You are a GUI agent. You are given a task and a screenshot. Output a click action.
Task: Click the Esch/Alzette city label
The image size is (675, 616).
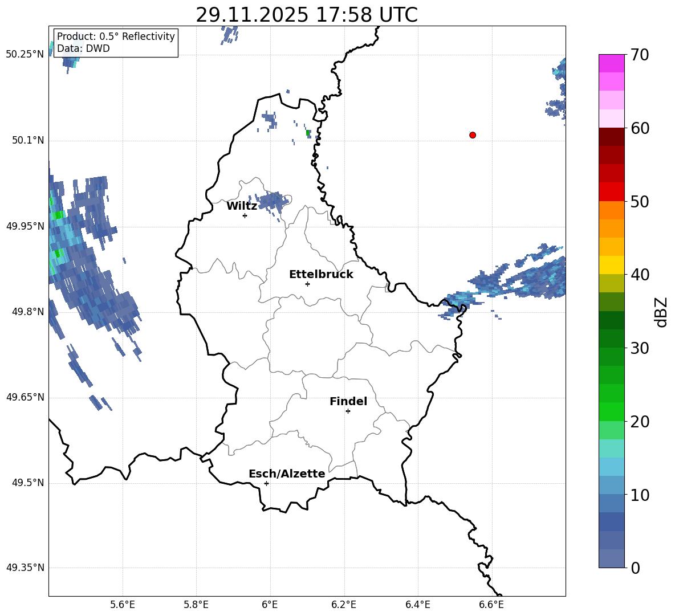(x=287, y=474)
